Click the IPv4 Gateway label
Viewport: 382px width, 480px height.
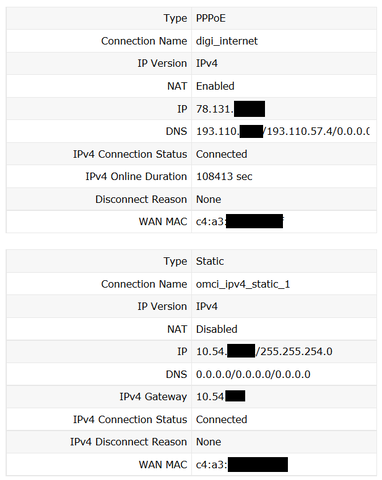[x=153, y=397]
